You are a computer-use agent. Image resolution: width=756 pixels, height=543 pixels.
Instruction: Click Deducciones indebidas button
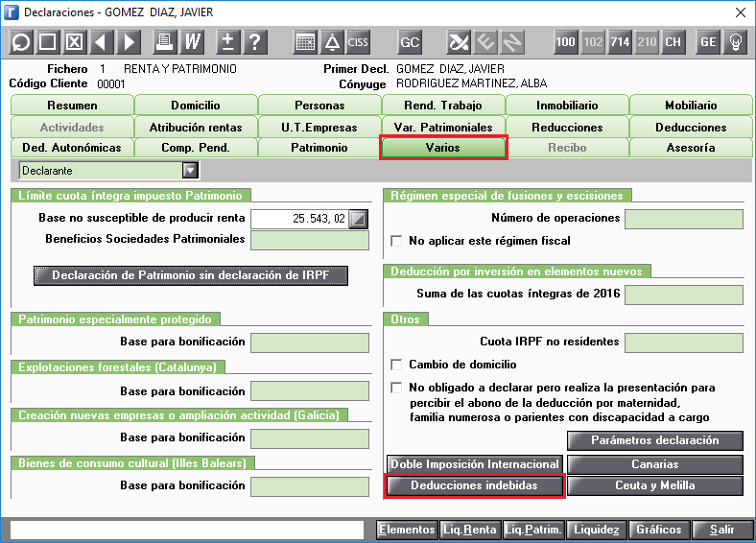click(475, 485)
